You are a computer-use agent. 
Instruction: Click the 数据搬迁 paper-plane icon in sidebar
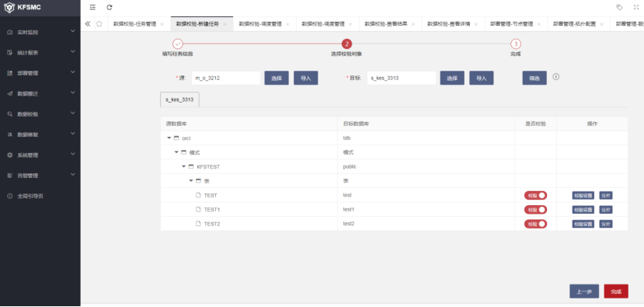tap(10, 94)
